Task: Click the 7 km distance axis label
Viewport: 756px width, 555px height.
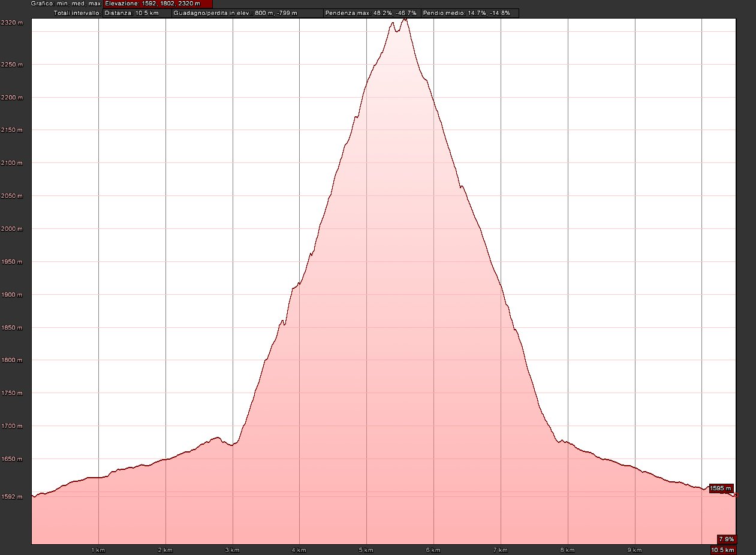Action: pos(501,550)
